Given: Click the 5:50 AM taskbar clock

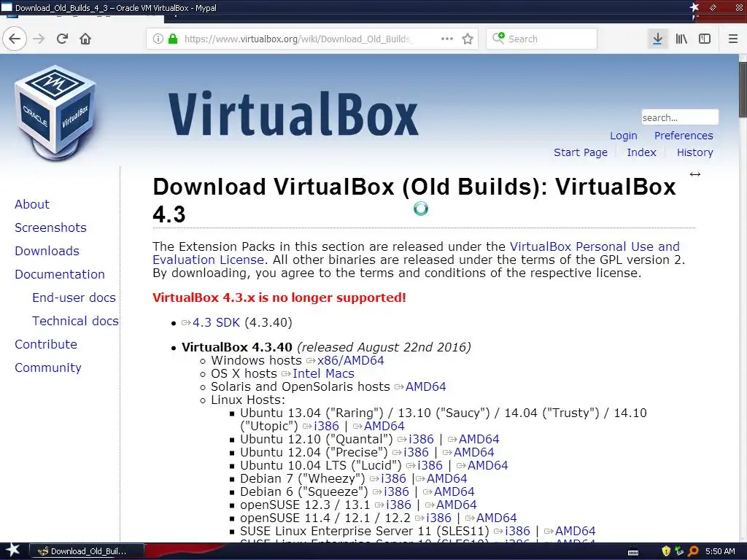Looking at the screenshot, I should (x=720, y=551).
